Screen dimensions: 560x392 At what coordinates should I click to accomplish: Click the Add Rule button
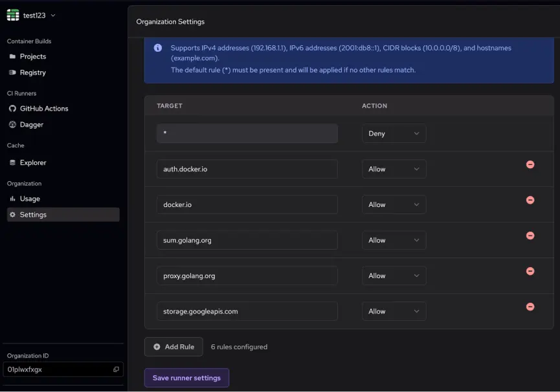pyautogui.click(x=174, y=347)
